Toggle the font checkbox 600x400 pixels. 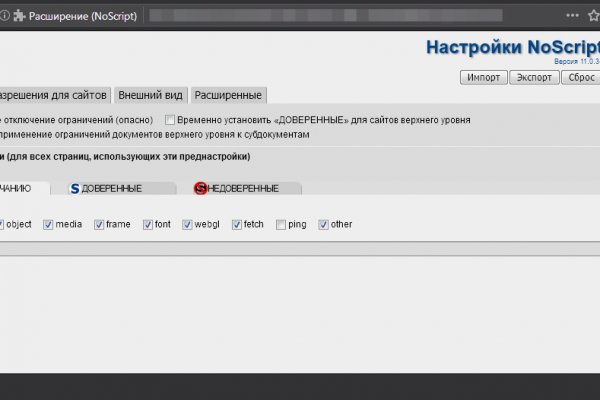148,224
